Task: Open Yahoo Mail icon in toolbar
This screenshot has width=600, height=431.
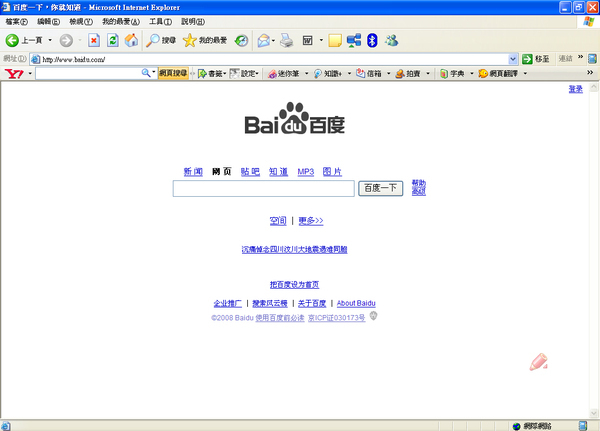Action: coord(360,73)
